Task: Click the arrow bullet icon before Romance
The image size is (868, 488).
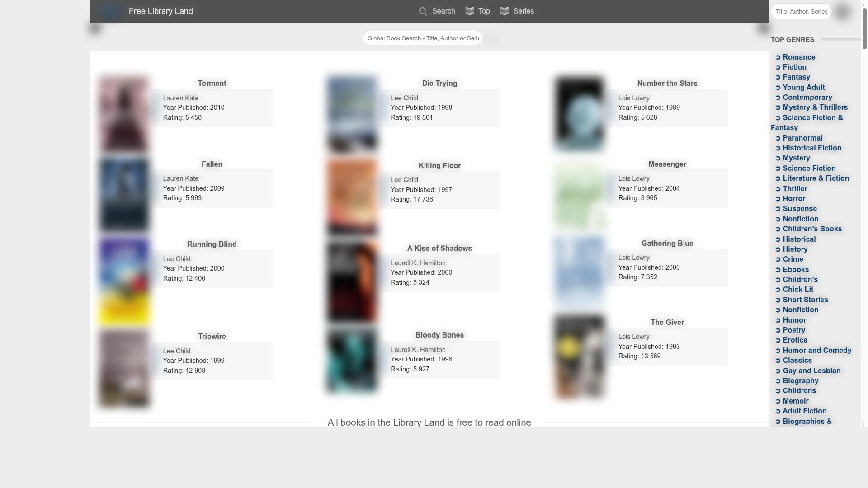Action: coord(778,57)
